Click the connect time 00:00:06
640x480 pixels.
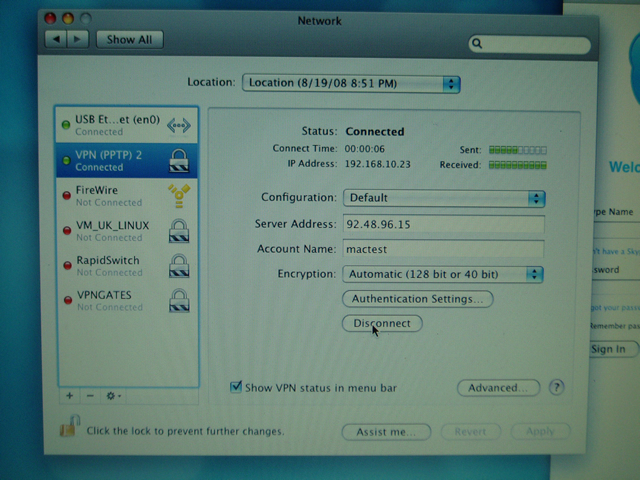click(364, 149)
